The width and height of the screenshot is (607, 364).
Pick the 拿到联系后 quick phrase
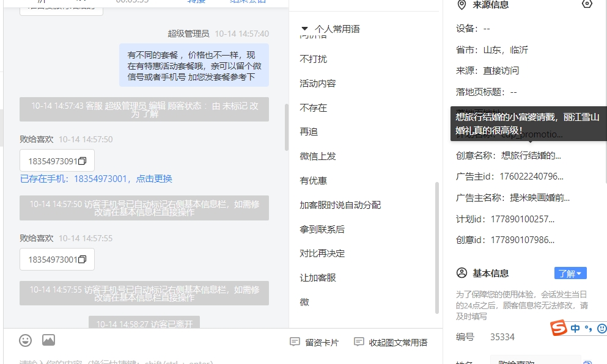point(322,229)
